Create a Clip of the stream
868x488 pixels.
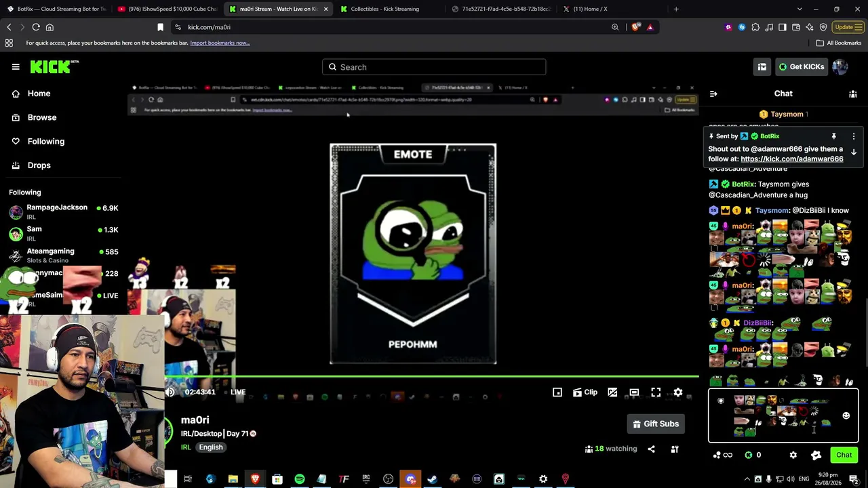click(585, 392)
